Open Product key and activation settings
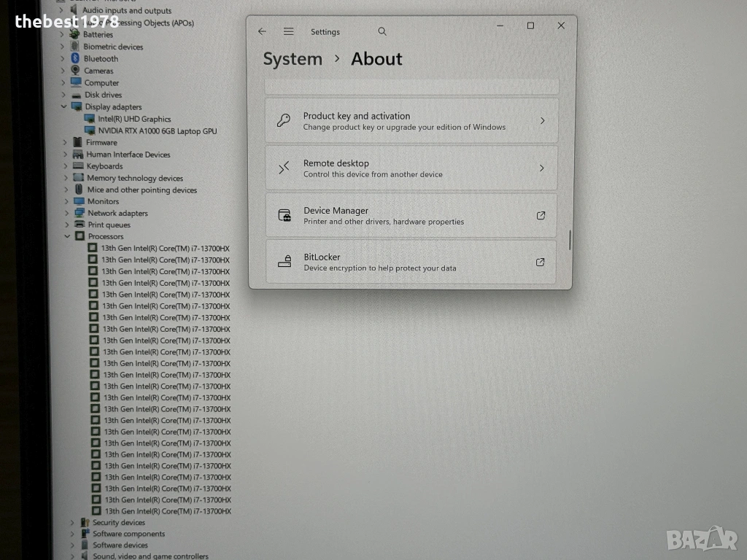The image size is (747, 560). click(x=411, y=121)
